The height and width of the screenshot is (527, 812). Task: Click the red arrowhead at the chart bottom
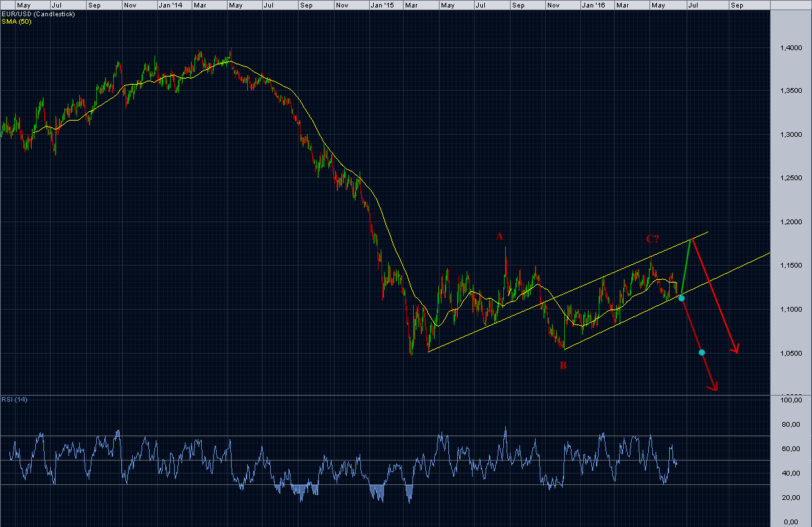click(714, 387)
